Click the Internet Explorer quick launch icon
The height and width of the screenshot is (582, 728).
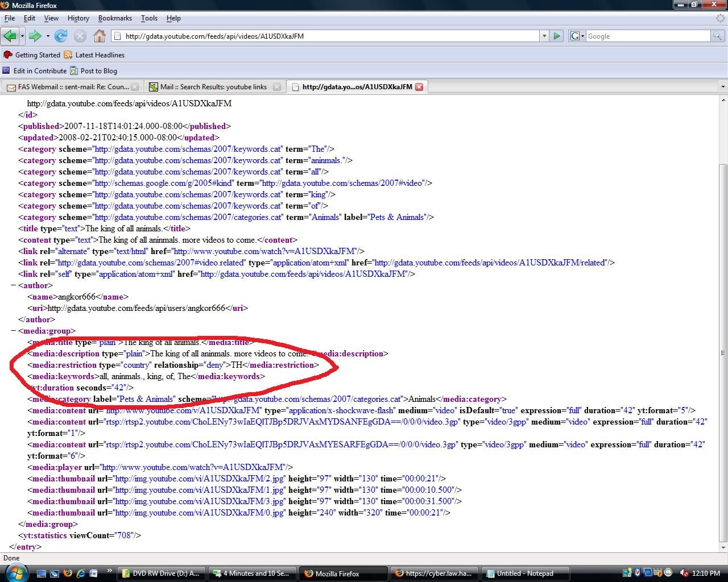[80, 573]
